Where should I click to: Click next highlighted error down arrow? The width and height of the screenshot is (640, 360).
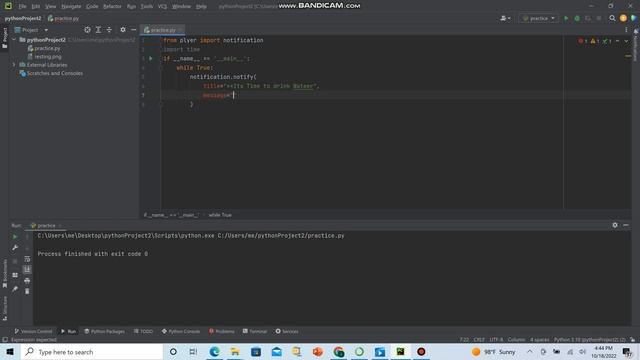click(626, 41)
